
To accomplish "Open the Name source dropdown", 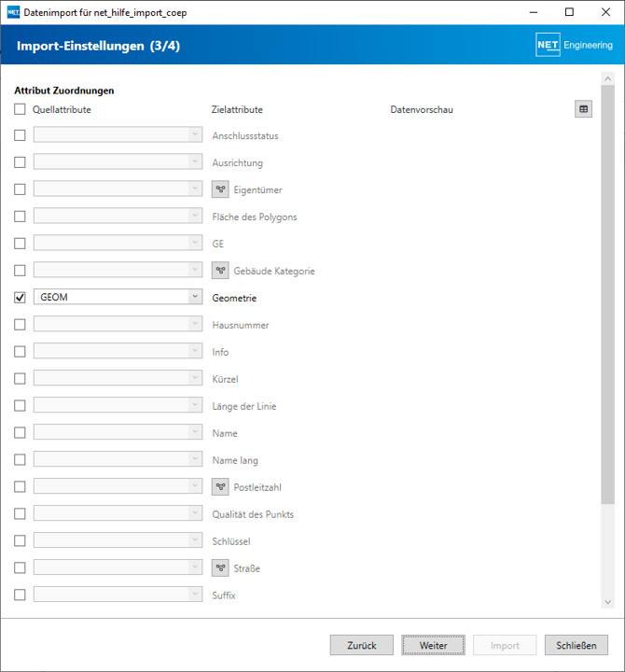I will 118,431.
